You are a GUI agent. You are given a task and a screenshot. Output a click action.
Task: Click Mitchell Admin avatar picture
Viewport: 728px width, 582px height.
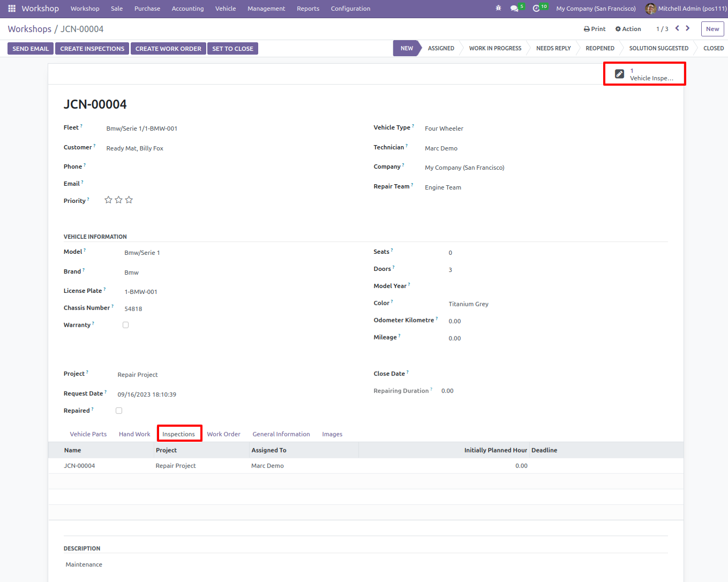[650, 9]
